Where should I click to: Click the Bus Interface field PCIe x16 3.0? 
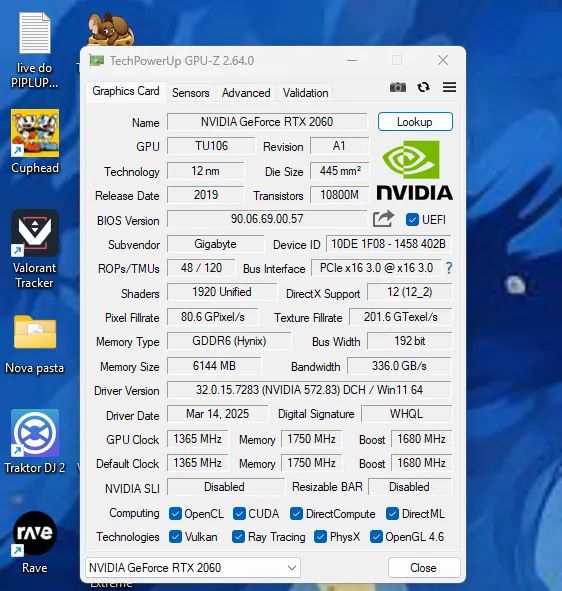(x=377, y=268)
